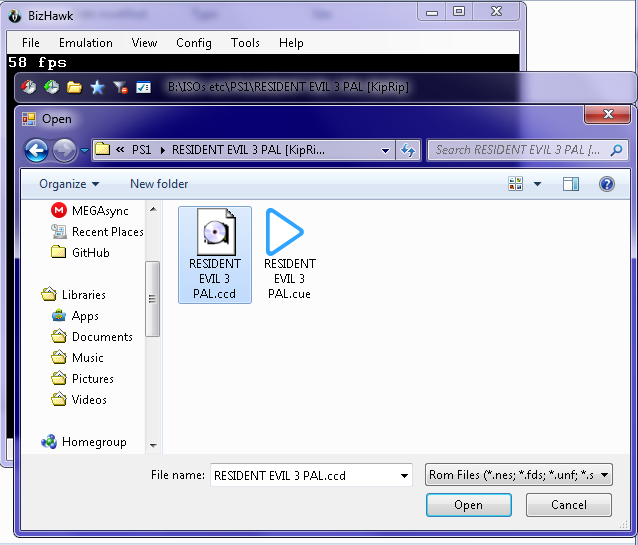Open the BizHawk View menu
The image size is (638, 545).
pos(144,43)
